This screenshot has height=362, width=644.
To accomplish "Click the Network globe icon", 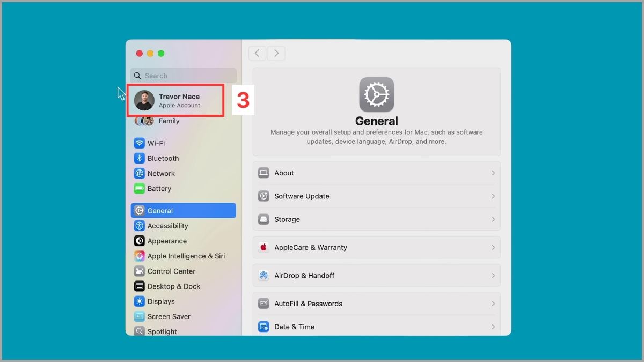I will click(140, 173).
